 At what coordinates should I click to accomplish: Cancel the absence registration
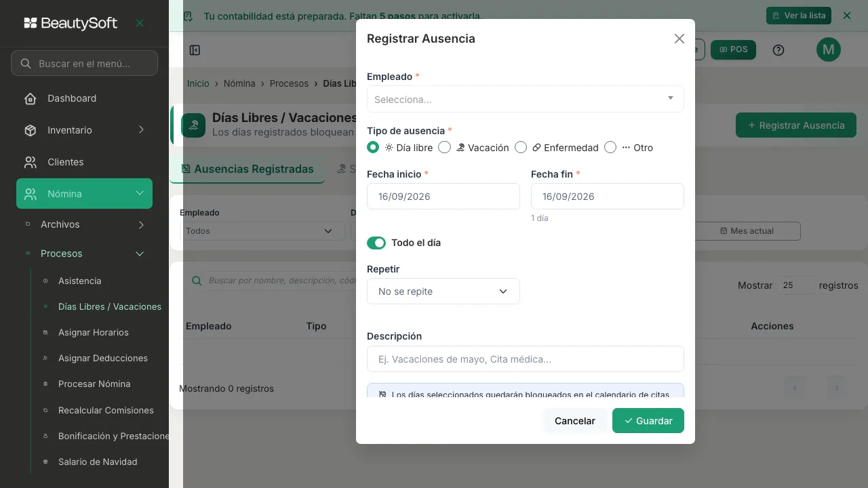pos(575,421)
